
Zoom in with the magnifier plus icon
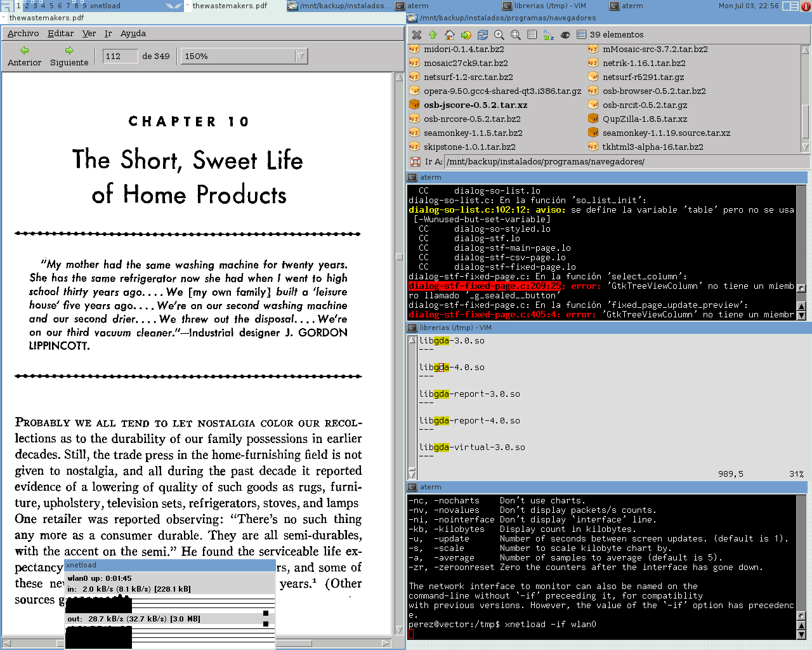point(499,35)
